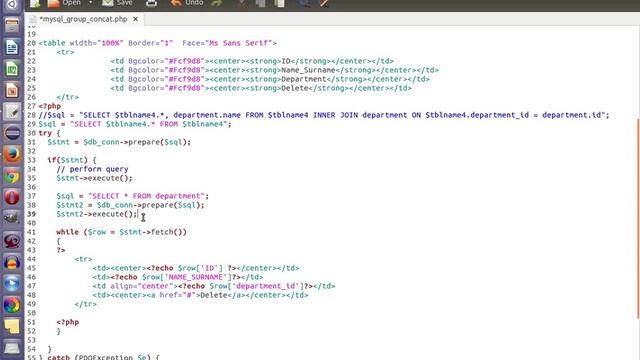Launch Audacity headphones icon in dock
The height and width of the screenshot is (360, 640).
coord(12,262)
